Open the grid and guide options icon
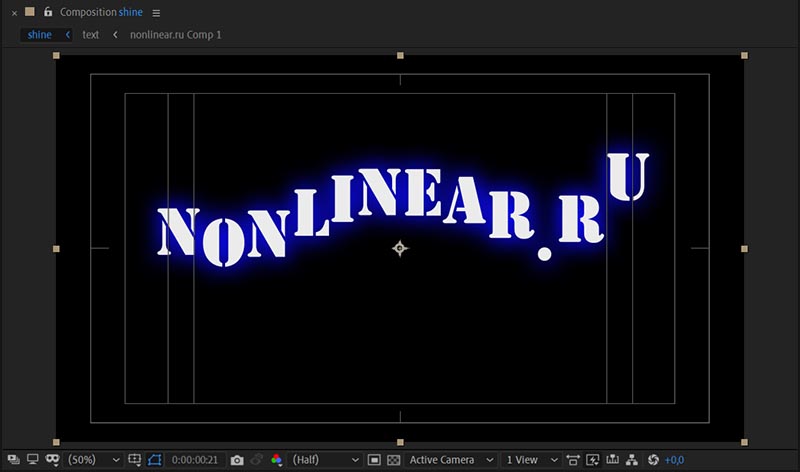 point(135,460)
